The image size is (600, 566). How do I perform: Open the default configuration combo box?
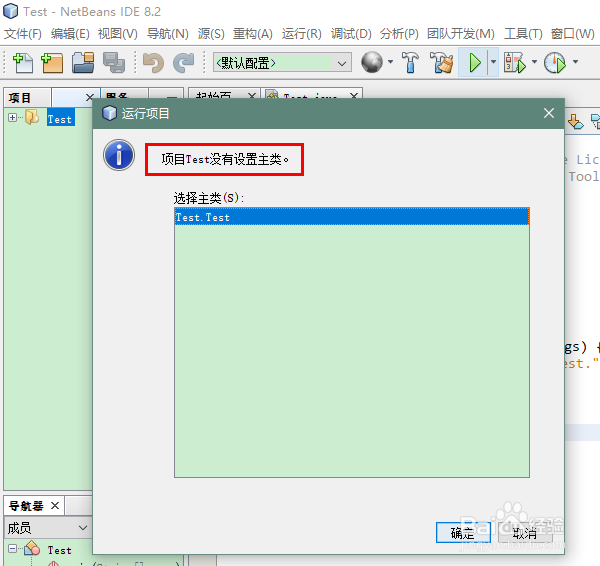click(x=282, y=62)
